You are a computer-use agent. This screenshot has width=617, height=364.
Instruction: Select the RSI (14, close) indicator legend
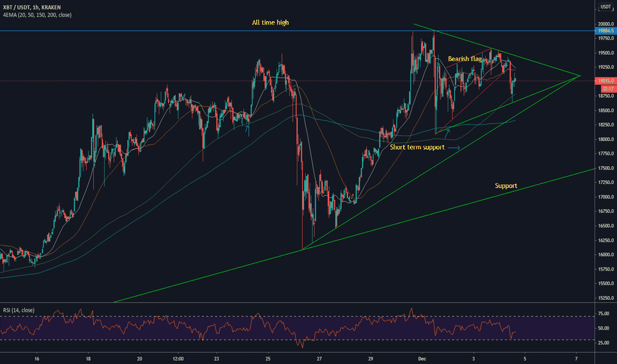click(19, 310)
